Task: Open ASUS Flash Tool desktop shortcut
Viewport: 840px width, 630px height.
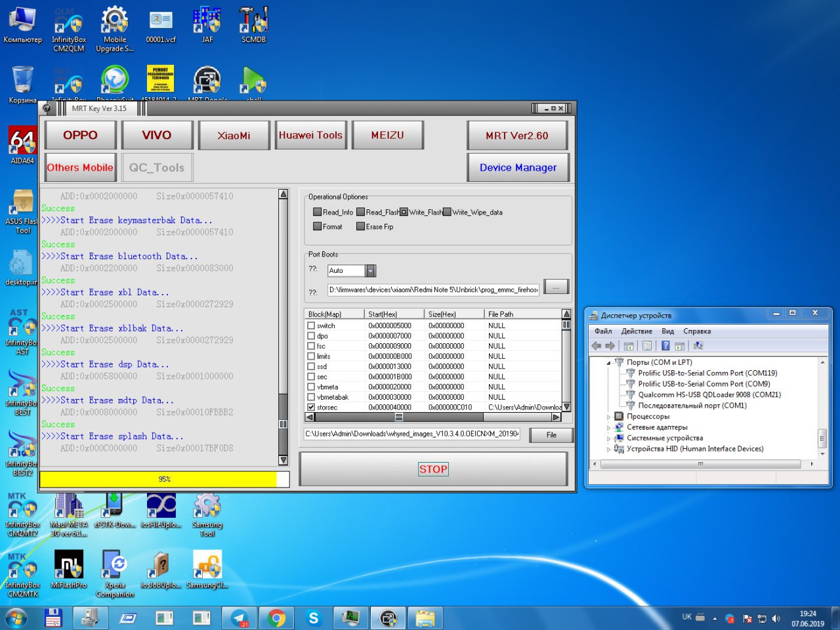Action: pyautogui.click(x=22, y=211)
